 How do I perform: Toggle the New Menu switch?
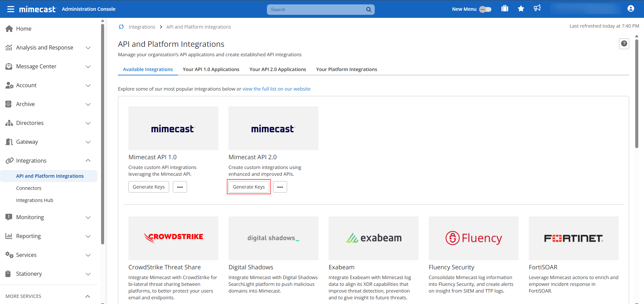[x=485, y=9]
